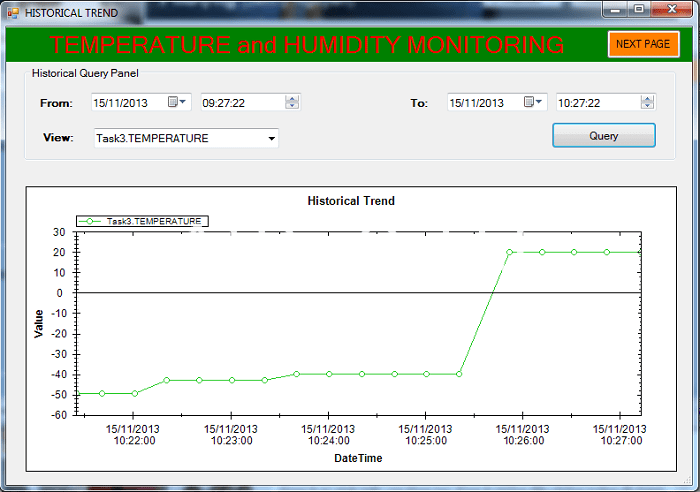Click the last data point at value -40

tap(459, 374)
